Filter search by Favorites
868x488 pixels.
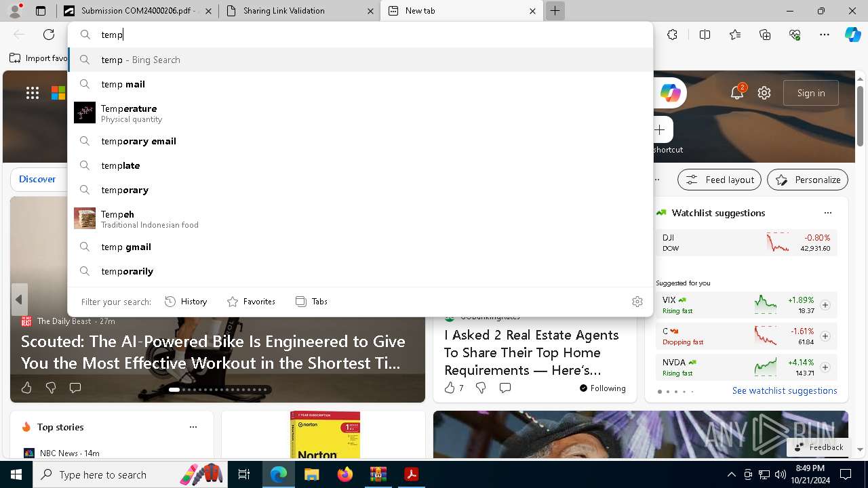click(251, 302)
